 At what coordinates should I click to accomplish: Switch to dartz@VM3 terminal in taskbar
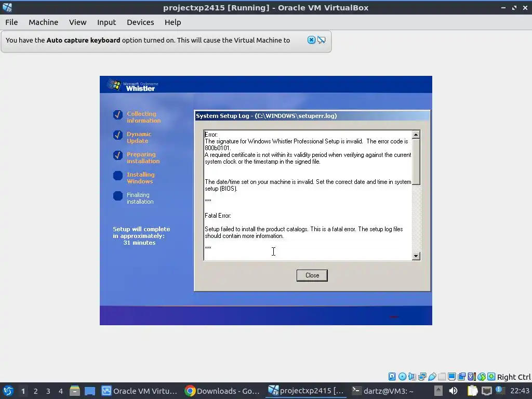click(383, 391)
